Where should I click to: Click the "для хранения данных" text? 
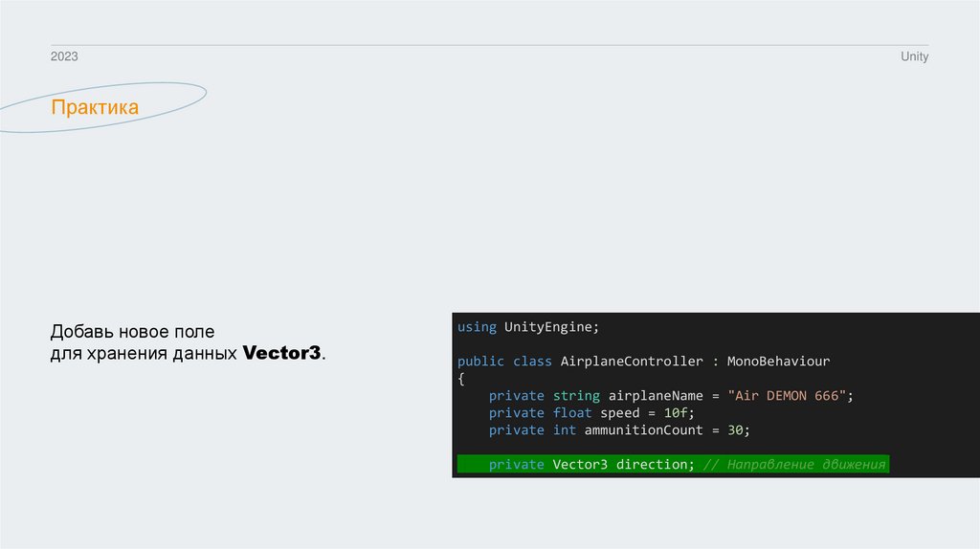pos(144,354)
